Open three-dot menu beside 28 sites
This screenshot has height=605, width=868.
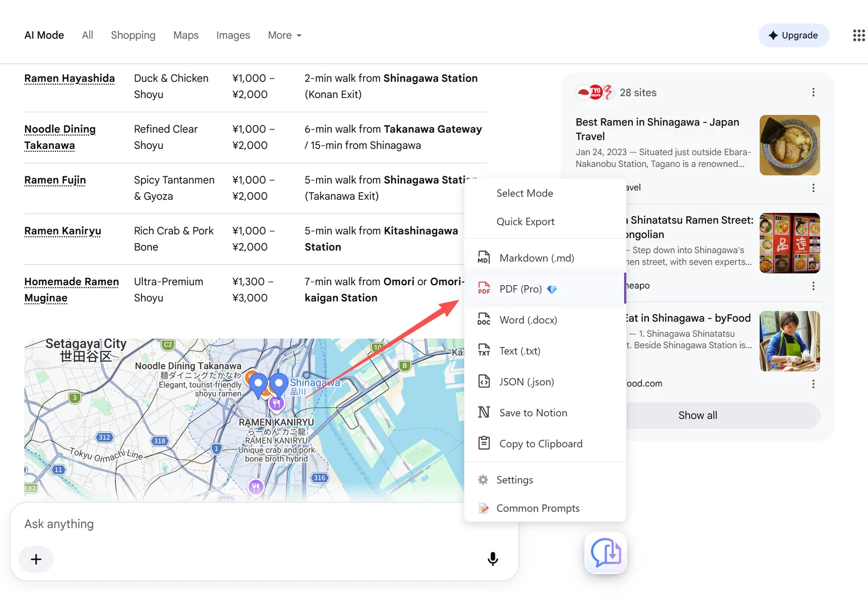pos(813,92)
